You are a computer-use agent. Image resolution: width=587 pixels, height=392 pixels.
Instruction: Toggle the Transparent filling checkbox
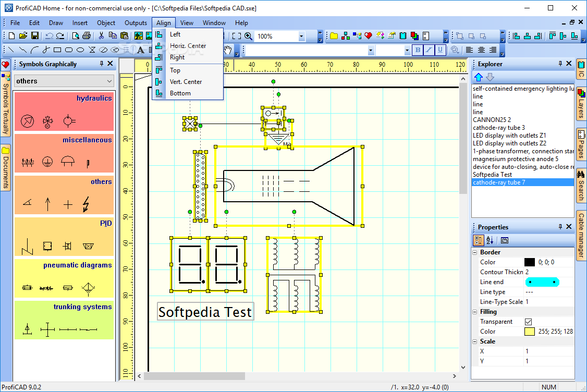pyautogui.click(x=529, y=322)
